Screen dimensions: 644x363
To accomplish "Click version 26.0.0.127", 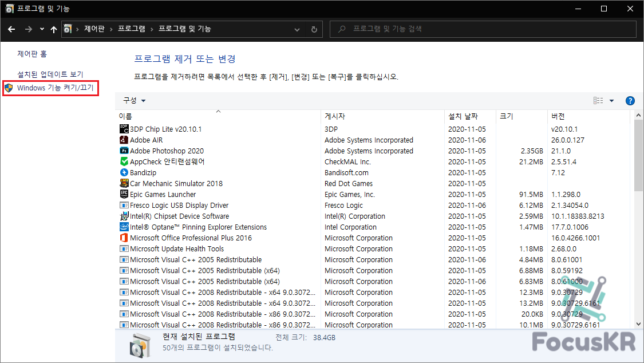I will coord(568,140).
